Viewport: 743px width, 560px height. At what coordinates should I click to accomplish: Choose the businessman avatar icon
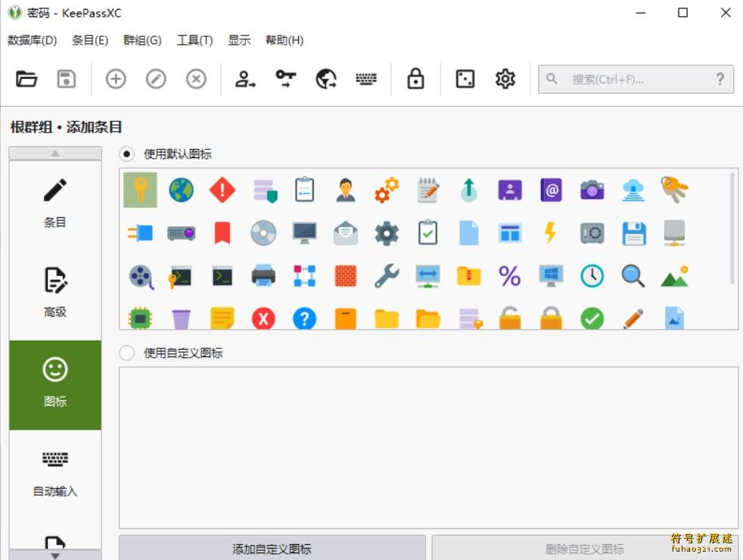[346, 190]
